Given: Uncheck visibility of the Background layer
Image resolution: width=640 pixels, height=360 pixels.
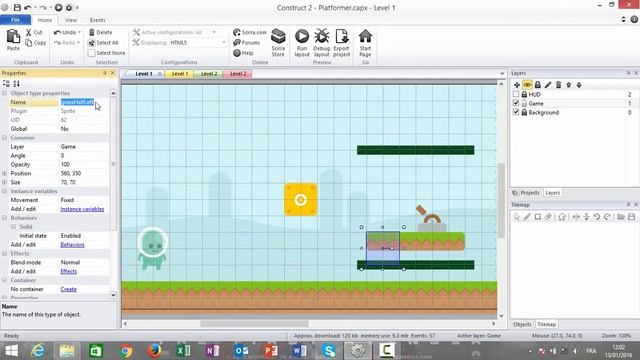Looking at the screenshot, I should tap(516, 112).
